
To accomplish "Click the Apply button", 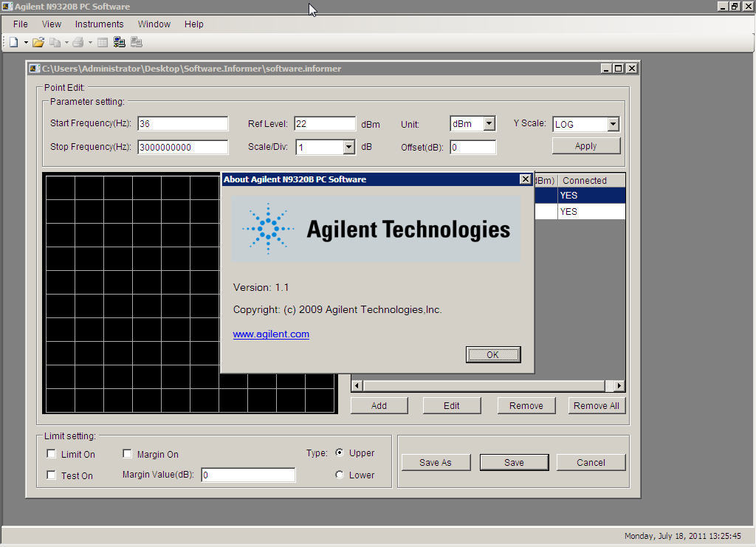I will (x=585, y=146).
